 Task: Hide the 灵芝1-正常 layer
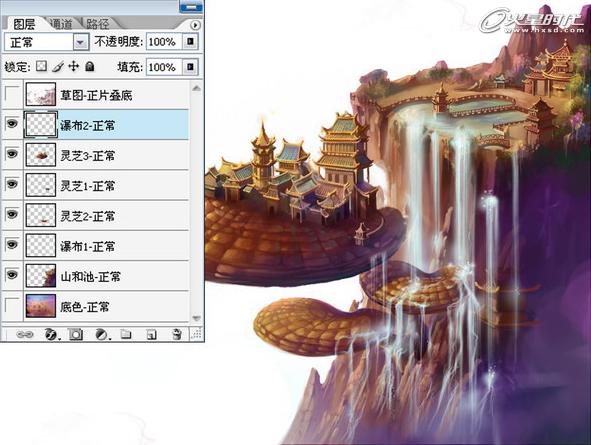click(x=12, y=184)
